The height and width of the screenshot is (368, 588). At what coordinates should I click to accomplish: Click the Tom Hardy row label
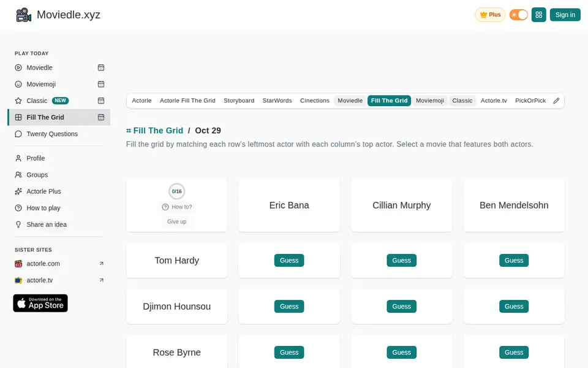point(176,260)
